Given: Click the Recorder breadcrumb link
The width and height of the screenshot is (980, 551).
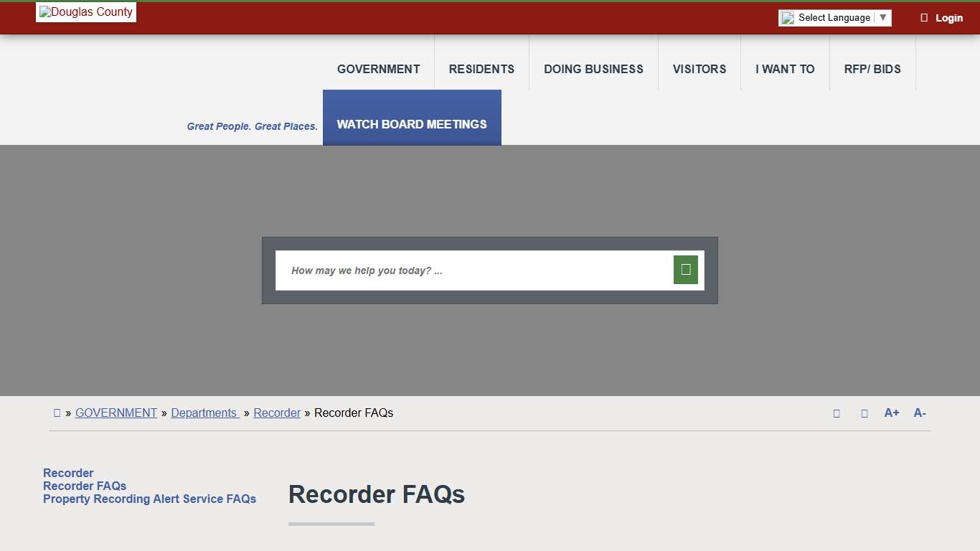Looking at the screenshot, I should 277,413.
